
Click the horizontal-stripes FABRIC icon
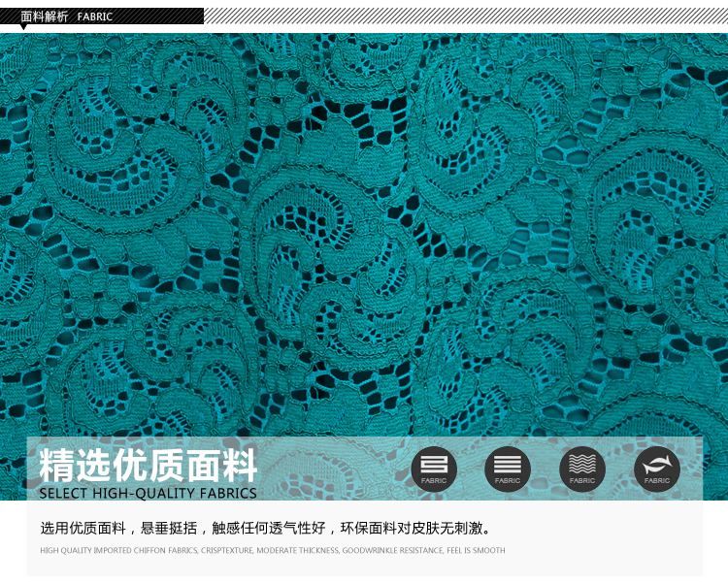[x=508, y=469]
